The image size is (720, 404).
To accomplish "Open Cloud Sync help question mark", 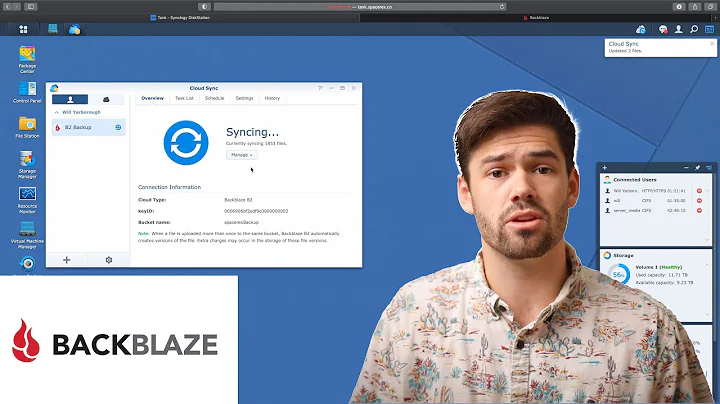I will (320, 88).
